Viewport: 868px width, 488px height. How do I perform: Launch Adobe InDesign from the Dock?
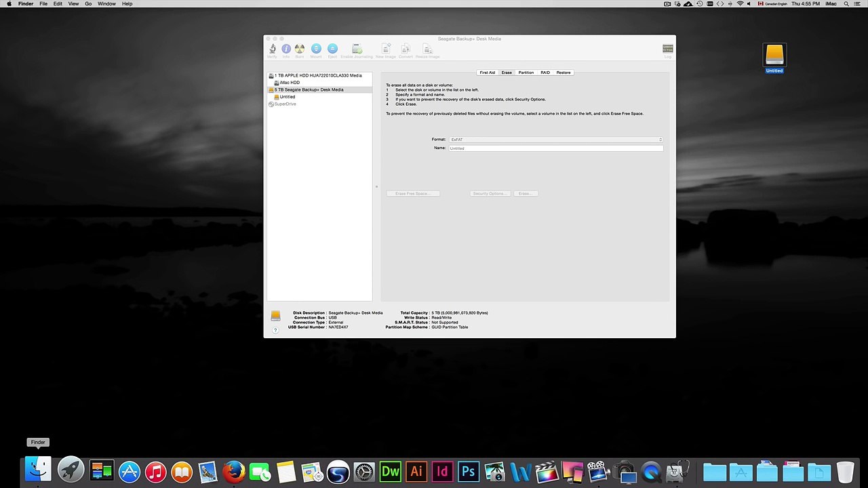point(442,471)
